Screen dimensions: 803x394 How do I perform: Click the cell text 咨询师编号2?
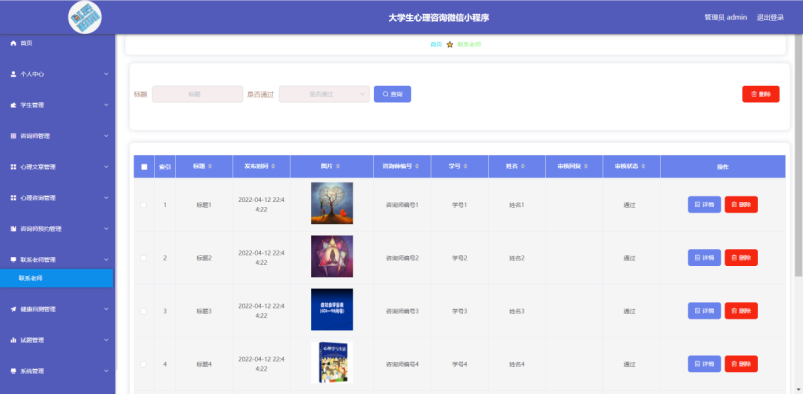(402, 258)
